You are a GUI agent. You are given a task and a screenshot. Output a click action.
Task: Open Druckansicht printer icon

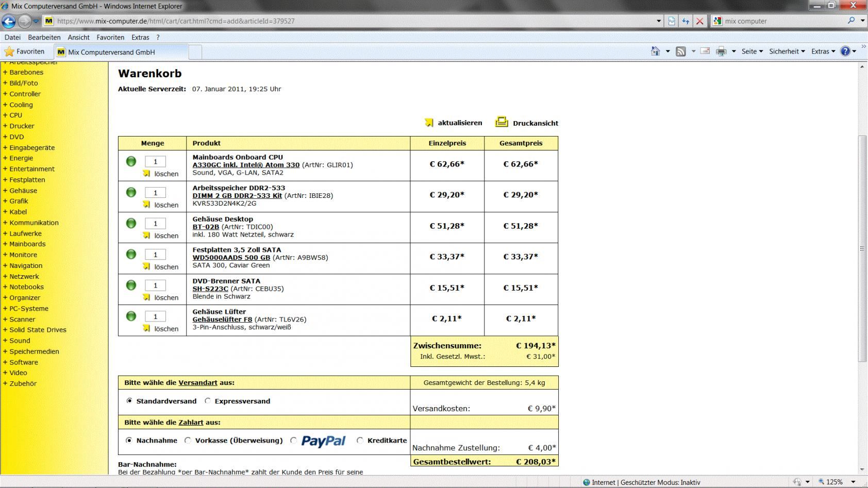tap(502, 122)
